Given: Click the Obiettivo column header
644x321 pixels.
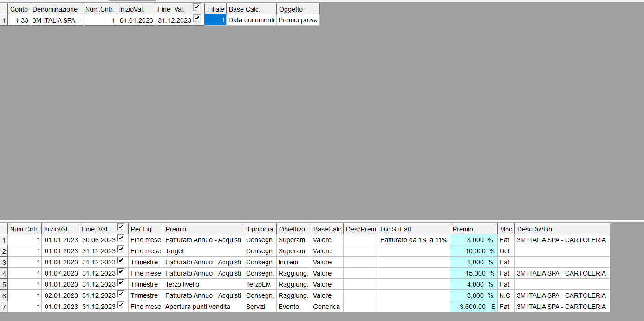Looking at the screenshot, I should click(x=293, y=229).
